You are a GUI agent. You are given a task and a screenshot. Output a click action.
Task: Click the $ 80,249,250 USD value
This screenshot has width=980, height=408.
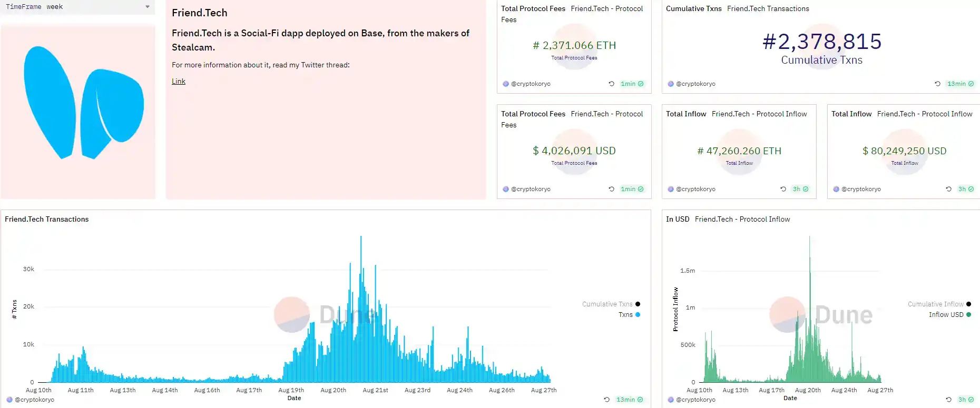905,151
